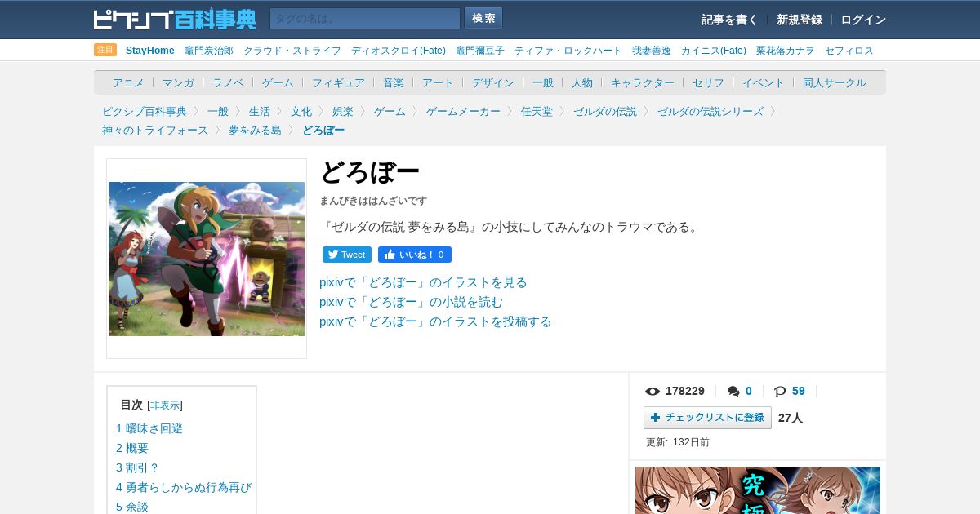Select the 一般 category tab in navigation bar

pyautogui.click(x=543, y=82)
